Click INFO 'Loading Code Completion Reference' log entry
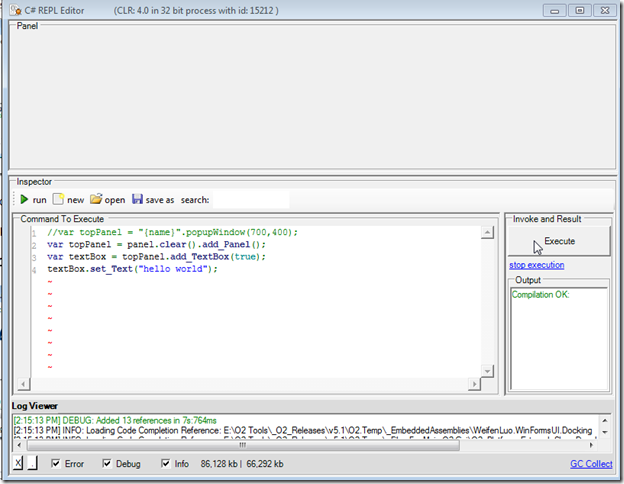 click(x=303, y=430)
